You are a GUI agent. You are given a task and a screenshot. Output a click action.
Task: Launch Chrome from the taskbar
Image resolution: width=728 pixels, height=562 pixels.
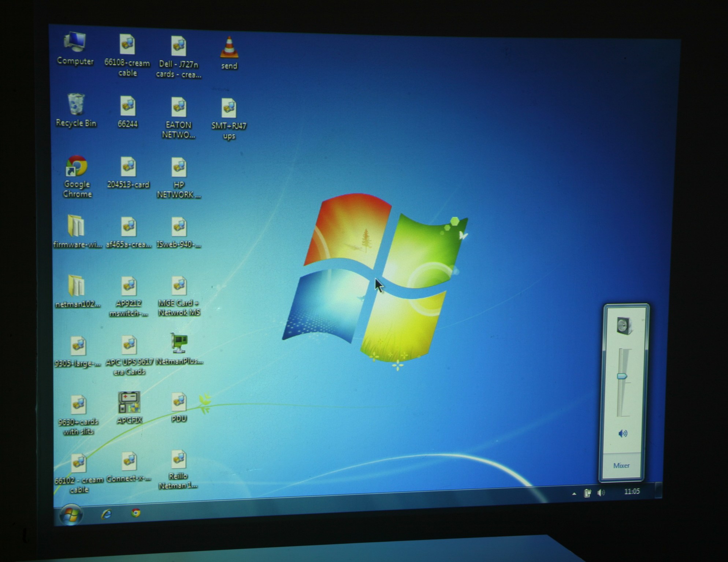click(x=136, y=513)
